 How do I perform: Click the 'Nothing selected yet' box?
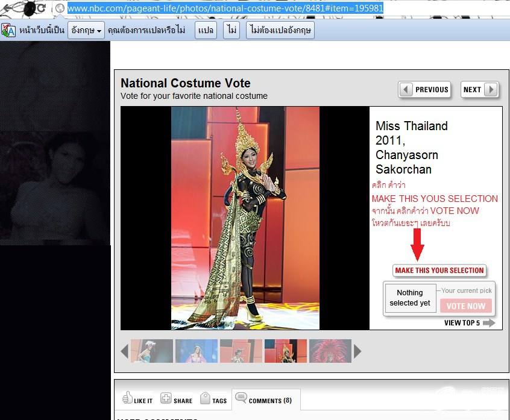410,298
